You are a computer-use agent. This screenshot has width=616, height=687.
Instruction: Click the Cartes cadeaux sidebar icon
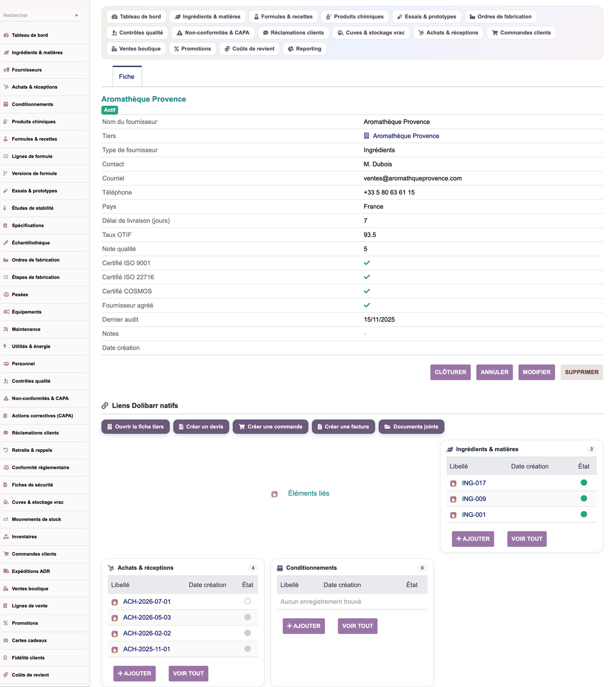pyautogui.click(x=6, y=640)
